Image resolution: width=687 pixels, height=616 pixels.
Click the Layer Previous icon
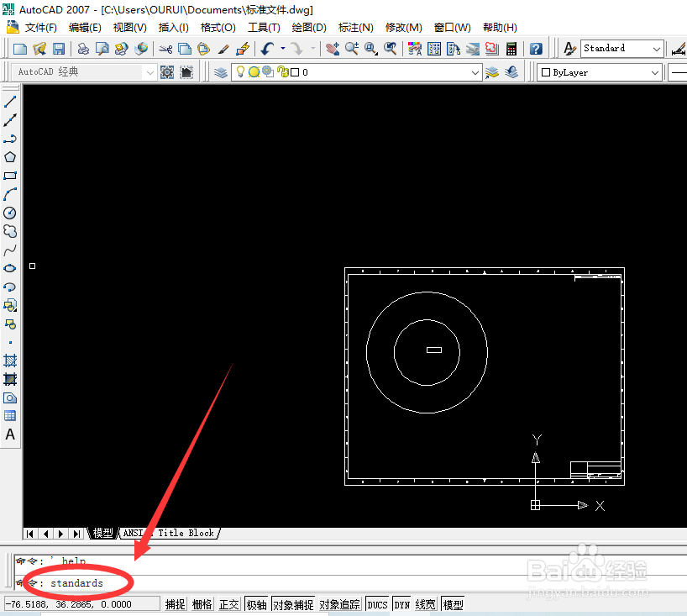(511, 72)
